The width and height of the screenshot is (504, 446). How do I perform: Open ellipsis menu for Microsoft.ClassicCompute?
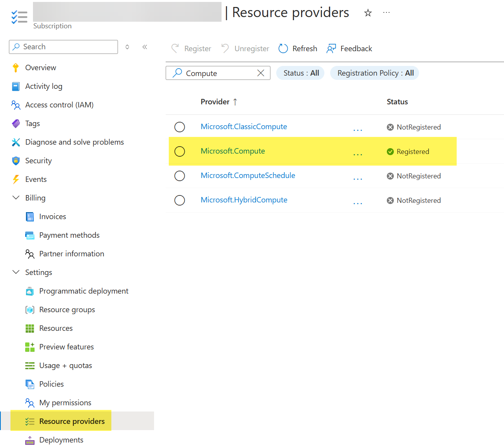coord(358,130)
